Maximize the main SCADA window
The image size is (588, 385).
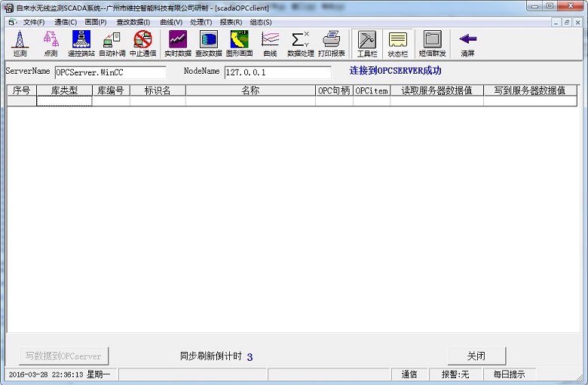tap(550, 6)
